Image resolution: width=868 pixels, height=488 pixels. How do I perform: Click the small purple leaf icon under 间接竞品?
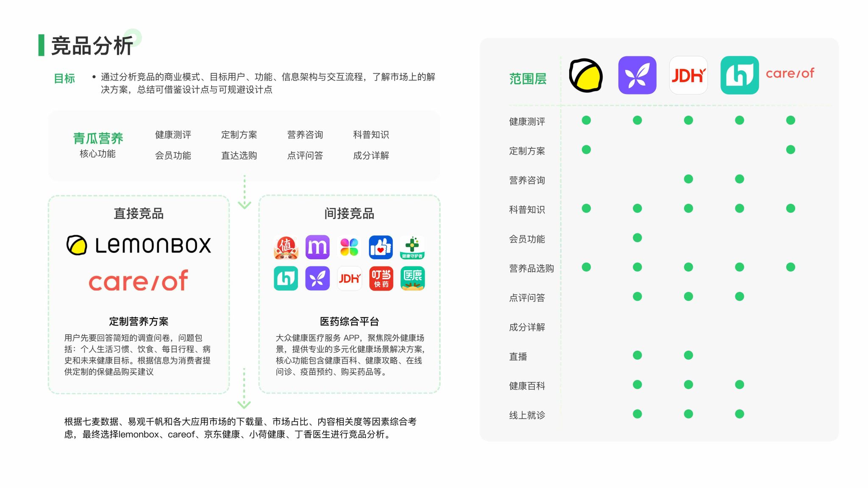pos(317,278)
